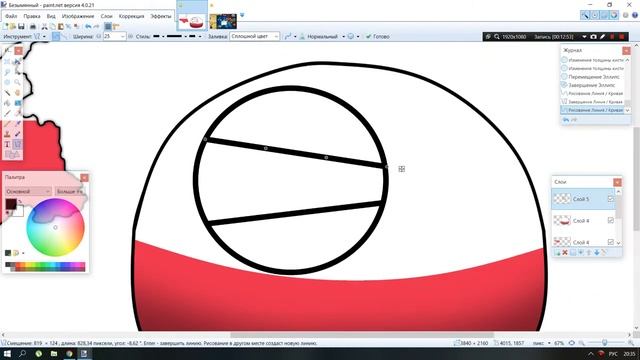The height and width of the screenshot is (360, 640).
Task: Click the Undo arrow in toolbar
Action: 88,27
